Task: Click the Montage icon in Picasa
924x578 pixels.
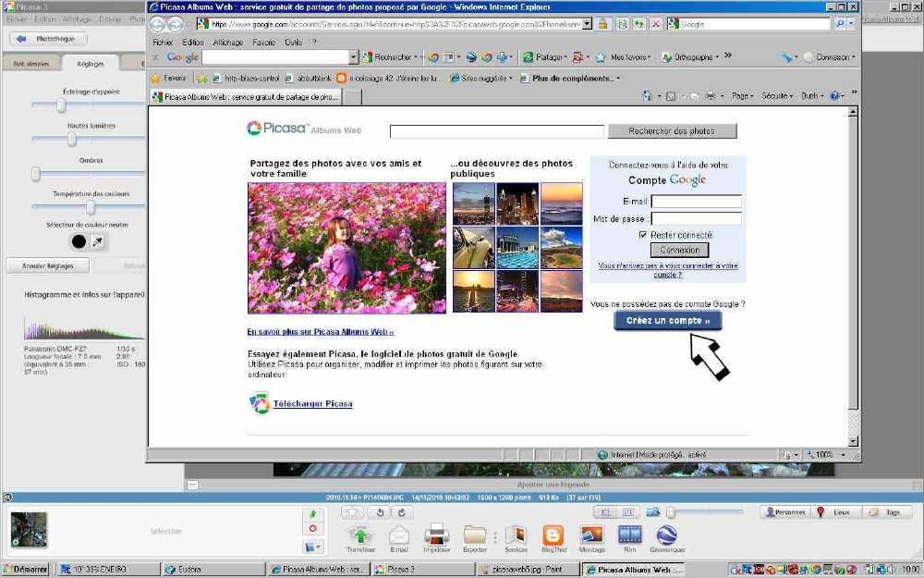Action: 591,535
